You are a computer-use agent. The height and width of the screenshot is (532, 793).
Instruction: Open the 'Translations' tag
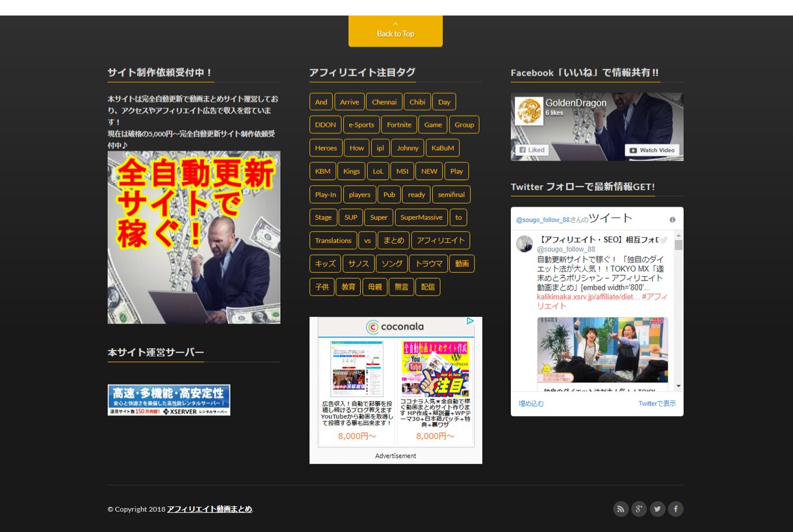point(333,240)
